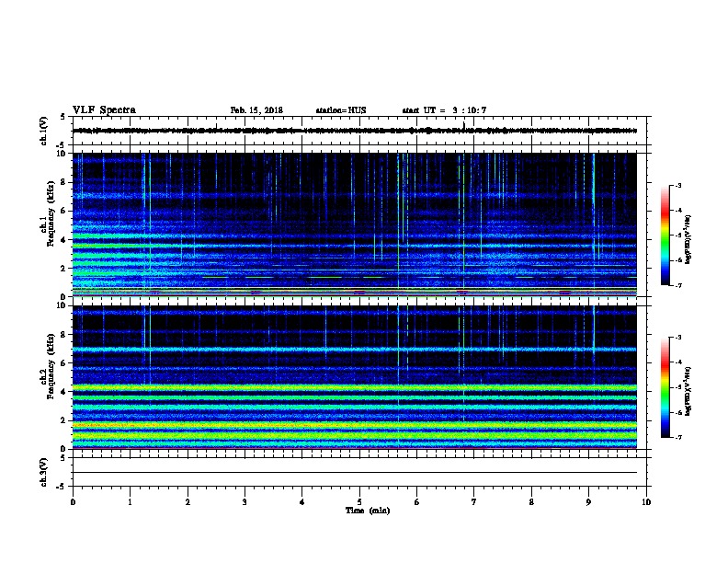
Task: Click the time axis tick label '0'
Action: (x=73, y=502)
